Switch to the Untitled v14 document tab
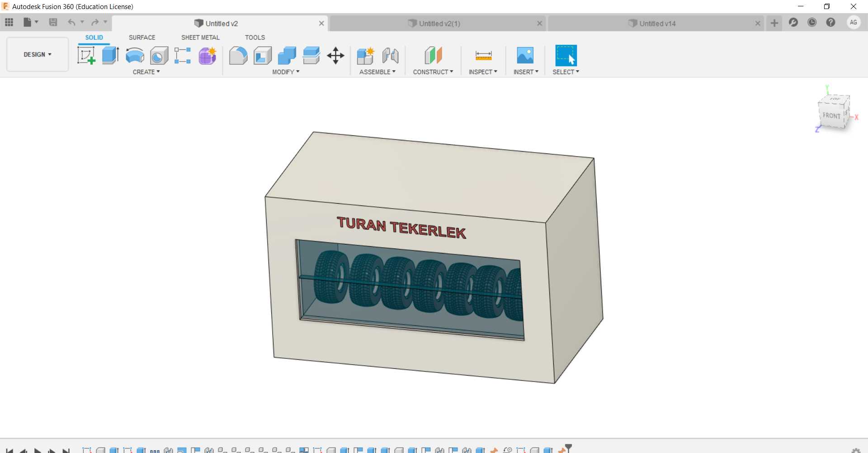 (x=656, y=24)
